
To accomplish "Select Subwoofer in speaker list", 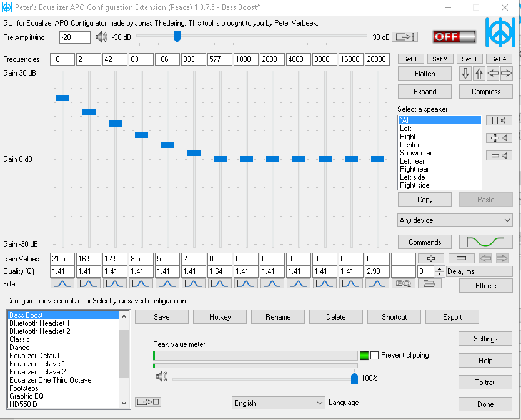I will pyautogui.click(x=440, y=153).
